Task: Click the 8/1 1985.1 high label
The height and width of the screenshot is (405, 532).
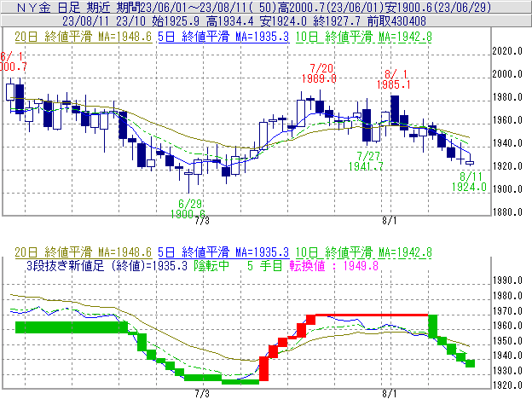Action: pyautogui.click(x=394, y=79)
